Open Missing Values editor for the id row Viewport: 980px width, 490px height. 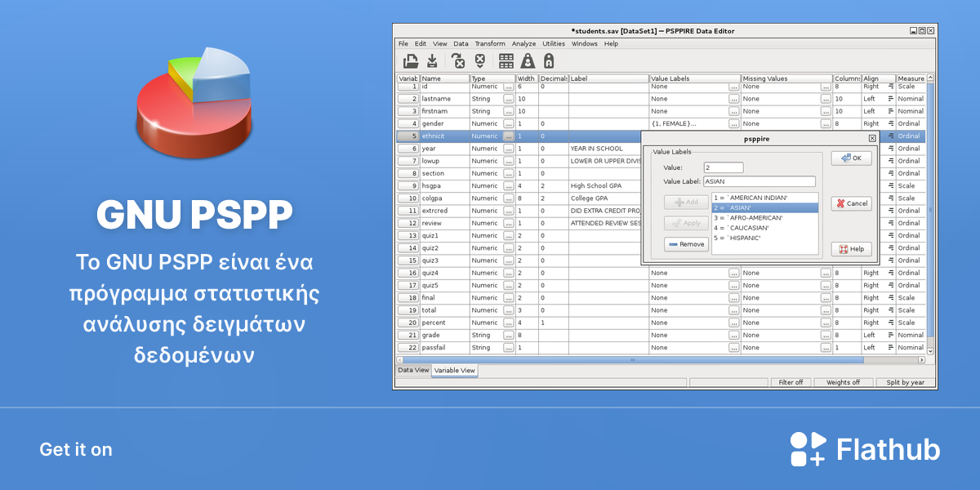pos(826,86)
